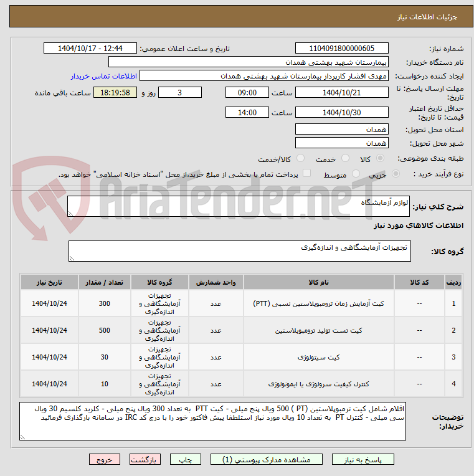Click the واحد شمارش column header

[x=216, y=282]
